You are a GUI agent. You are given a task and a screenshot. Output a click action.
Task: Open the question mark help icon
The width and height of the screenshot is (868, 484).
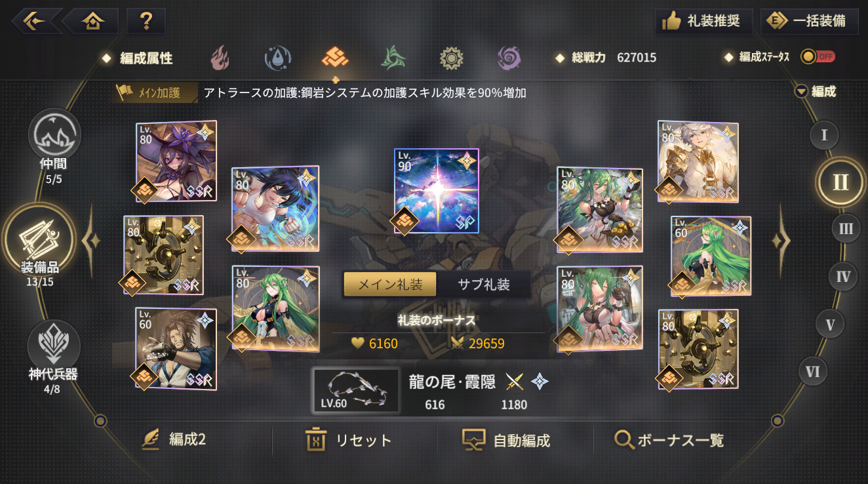pos(146,21)
